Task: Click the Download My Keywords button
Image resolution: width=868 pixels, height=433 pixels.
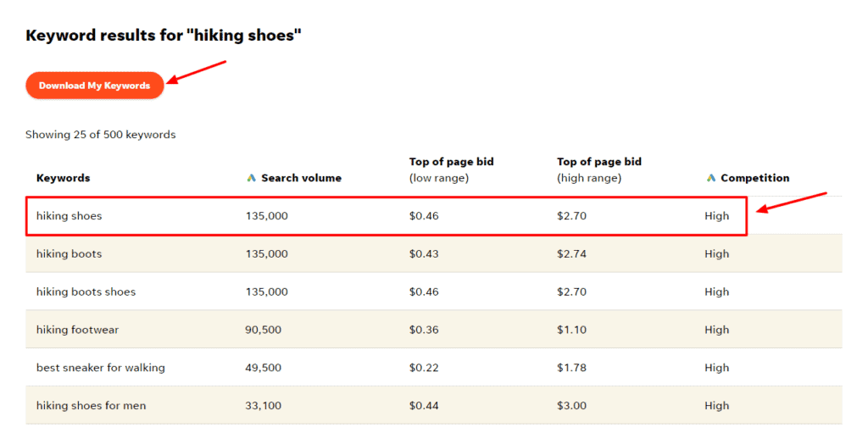Action: pos(94,86)
